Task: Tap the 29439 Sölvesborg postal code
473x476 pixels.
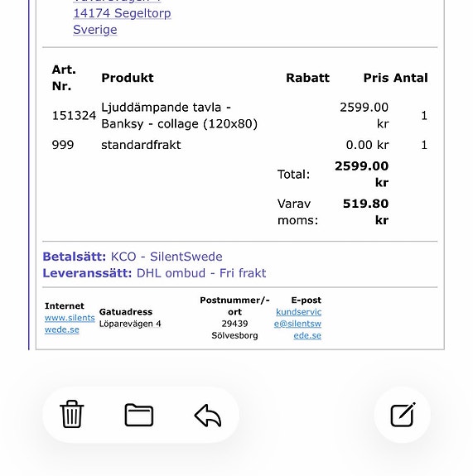Action: coord(234,329)
